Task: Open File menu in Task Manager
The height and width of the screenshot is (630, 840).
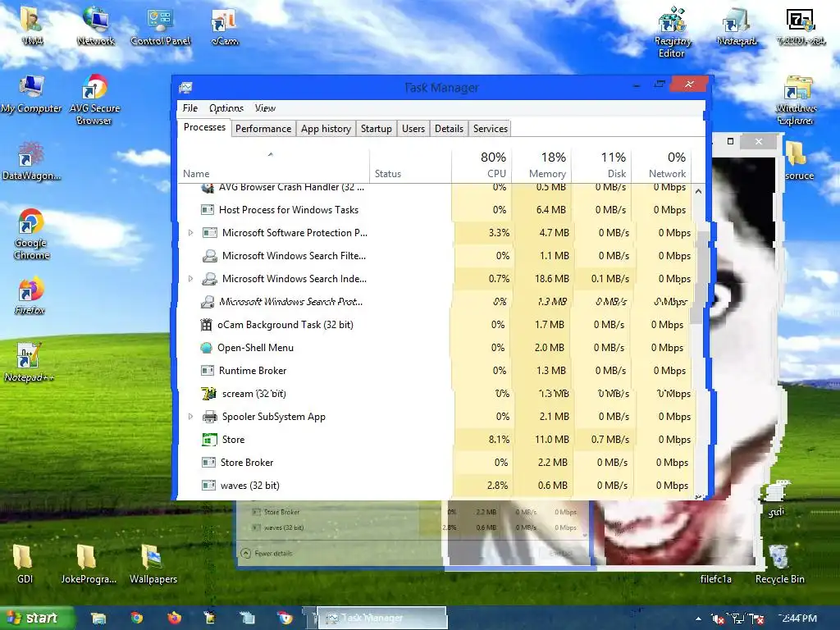Action: pos(190,108)
